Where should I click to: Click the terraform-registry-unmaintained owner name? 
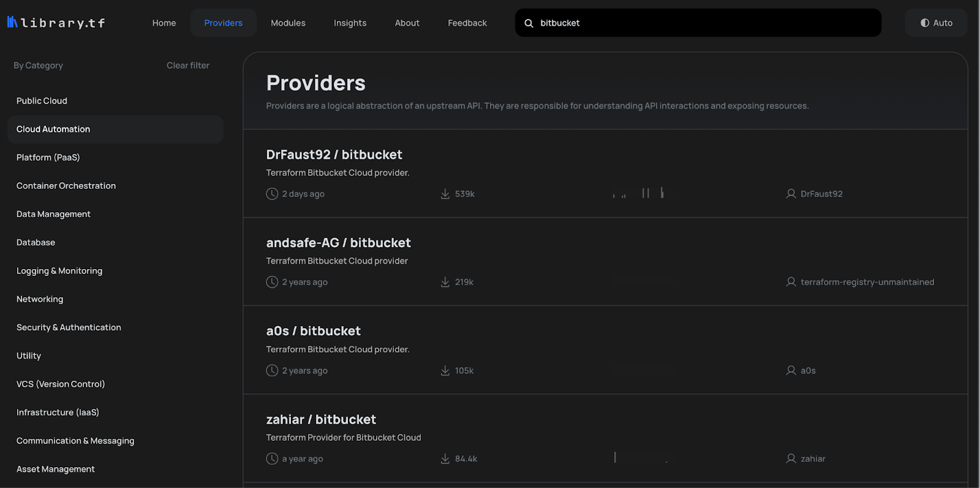[x=867, y=282]
